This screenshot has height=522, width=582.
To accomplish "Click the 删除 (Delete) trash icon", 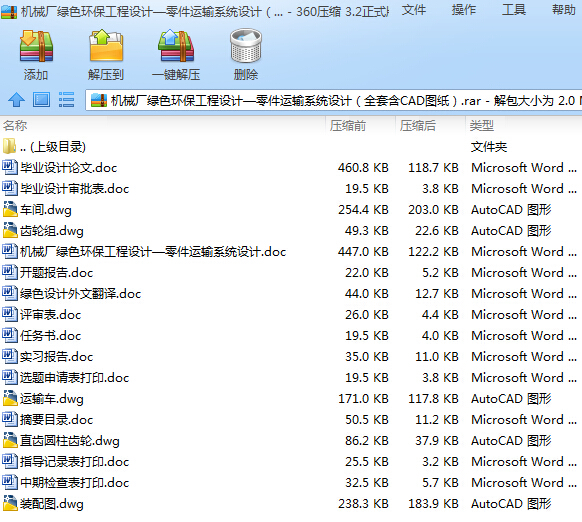I will [x=246, y=46].
